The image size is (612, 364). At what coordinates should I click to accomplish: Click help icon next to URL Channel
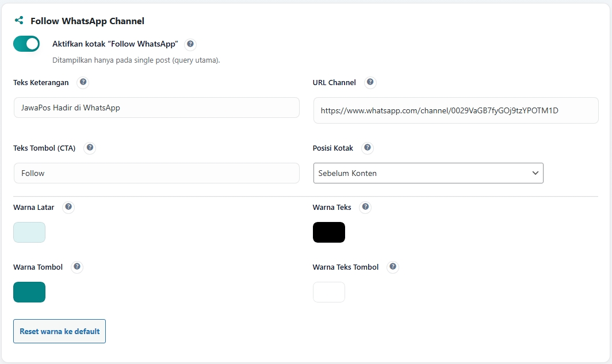[370, 83]
